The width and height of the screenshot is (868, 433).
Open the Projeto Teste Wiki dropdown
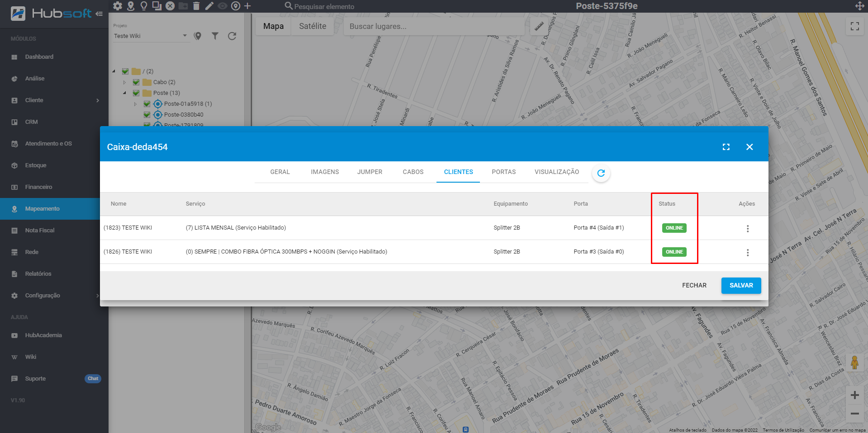[x=150, y=36]
